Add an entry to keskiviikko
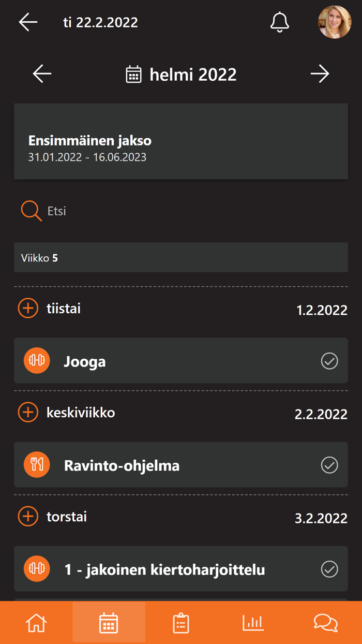The height and width of the screenshot is (644, 362). click(28, 413)
